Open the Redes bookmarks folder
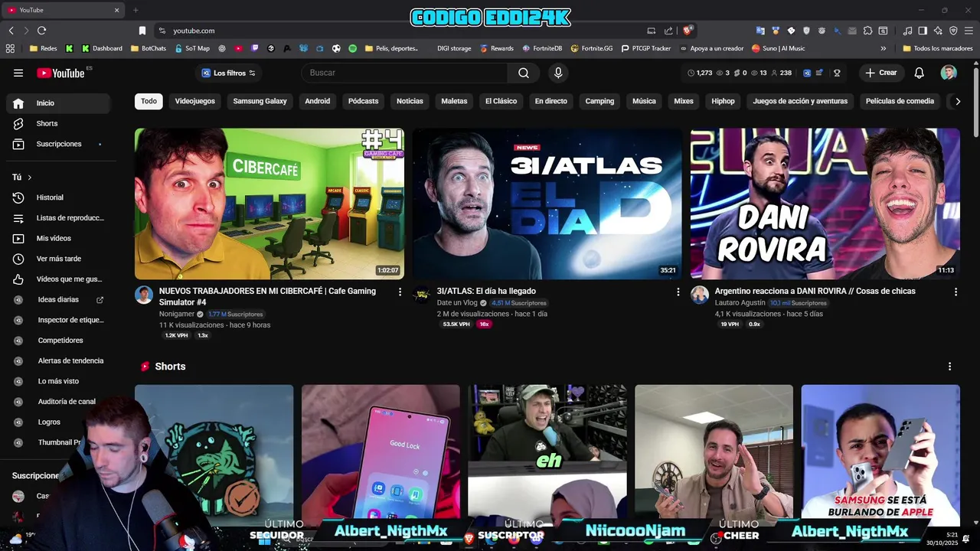Screen dimensions: 980x551 click(43, 48)
